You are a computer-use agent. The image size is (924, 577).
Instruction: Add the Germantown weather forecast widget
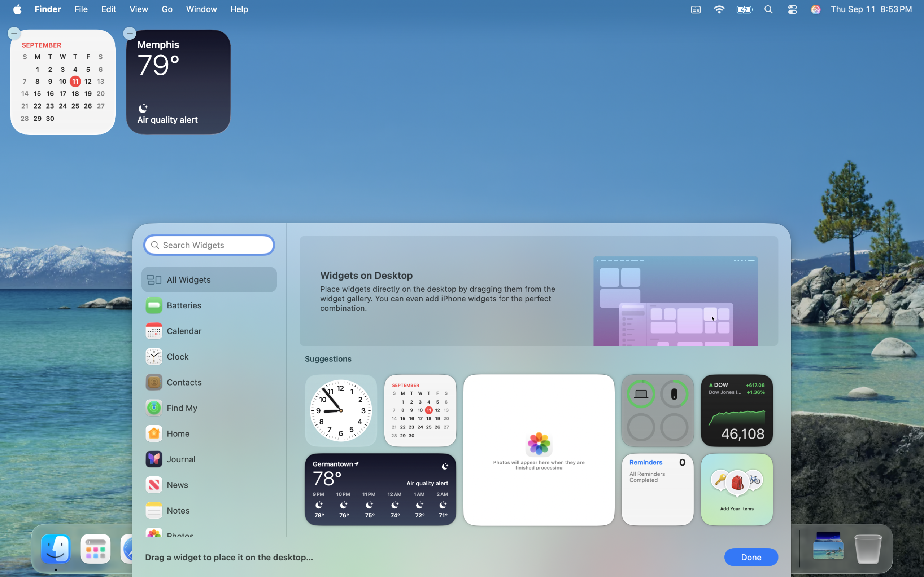click(380, 490)
